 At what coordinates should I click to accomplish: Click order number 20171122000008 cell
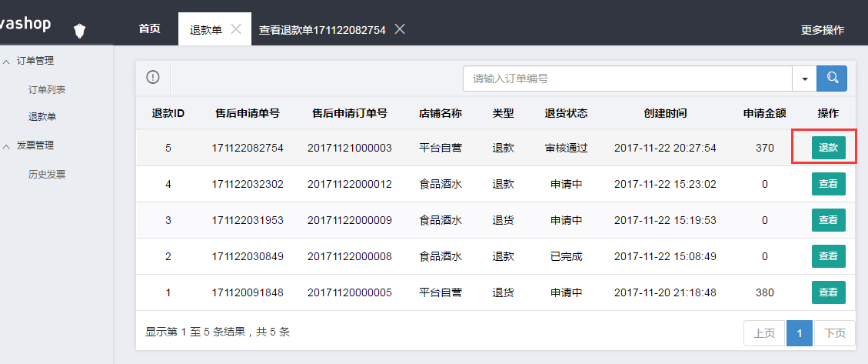tap(349, 256)
